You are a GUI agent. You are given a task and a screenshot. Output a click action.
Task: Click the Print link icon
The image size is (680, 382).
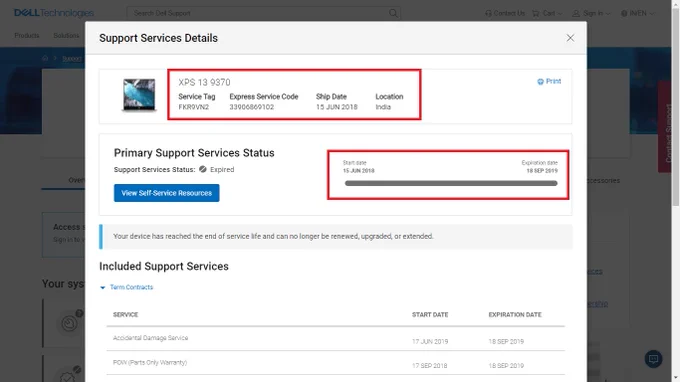click(x=540, y=82)
